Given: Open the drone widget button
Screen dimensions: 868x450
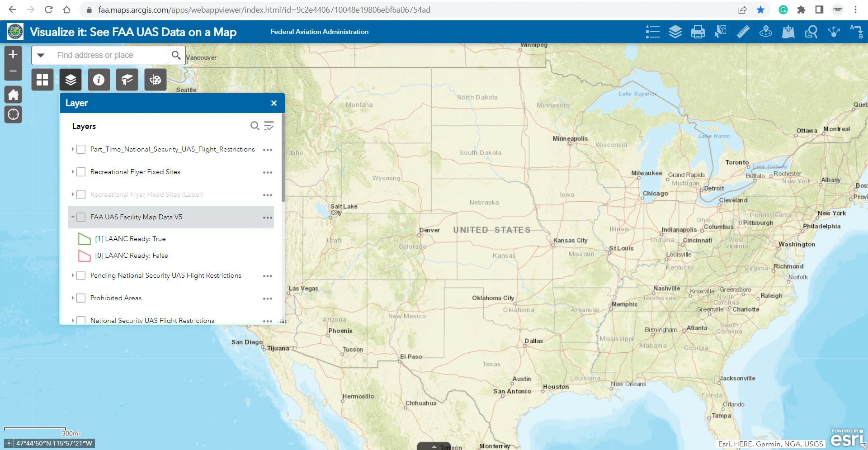Looking at the screenshot, I should pyautogui.click(x=156, y=80).
